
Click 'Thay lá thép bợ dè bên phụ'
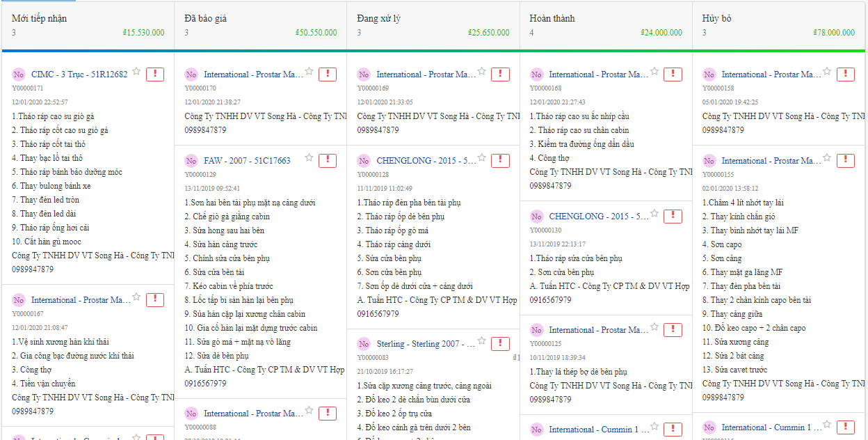(579, 372)
